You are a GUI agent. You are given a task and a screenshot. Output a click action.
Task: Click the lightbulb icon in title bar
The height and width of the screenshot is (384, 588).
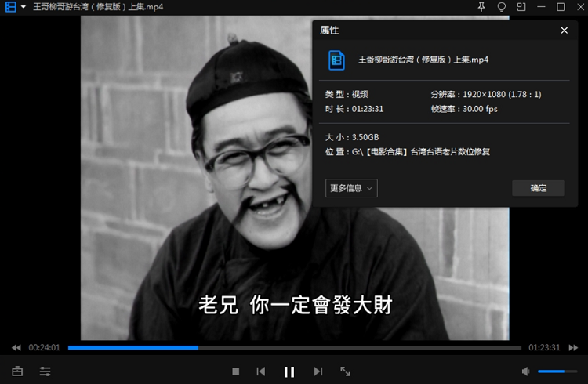click(502, 7)
